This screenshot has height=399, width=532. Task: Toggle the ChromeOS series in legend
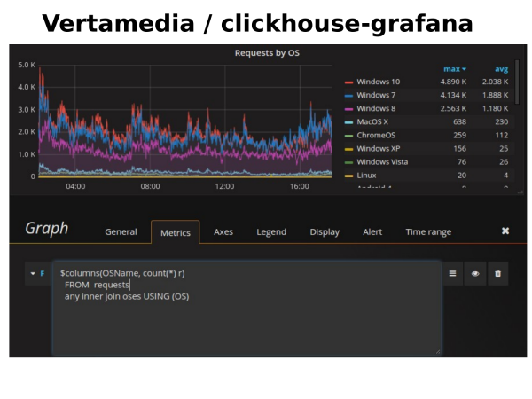tap(377, 136)
